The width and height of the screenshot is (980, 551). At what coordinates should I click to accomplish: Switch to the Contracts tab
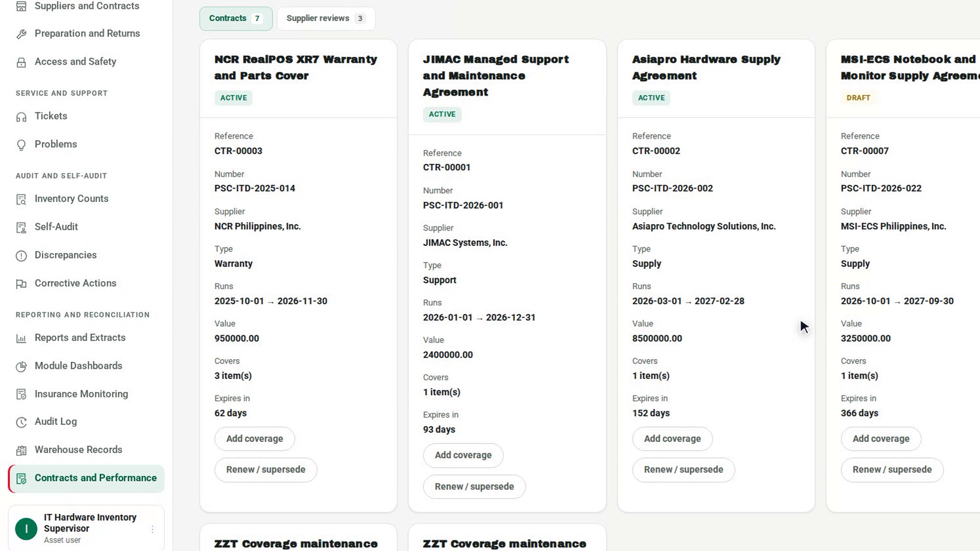point(236,18)
